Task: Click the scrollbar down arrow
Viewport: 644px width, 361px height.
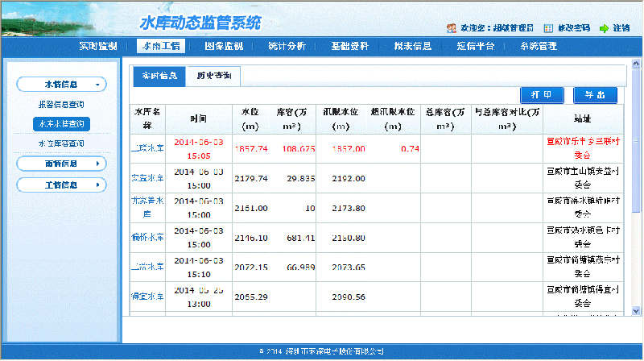Action: 637,310
